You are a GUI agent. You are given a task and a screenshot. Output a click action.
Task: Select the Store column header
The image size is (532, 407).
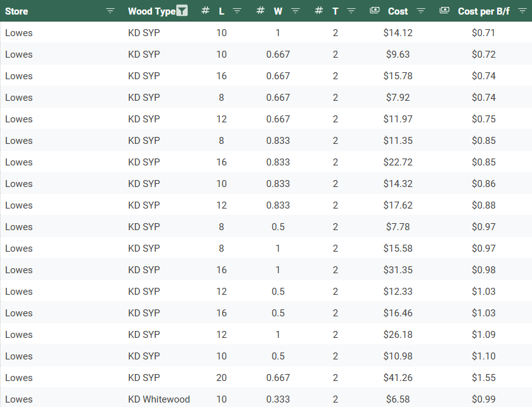click(x=16, y=11)
